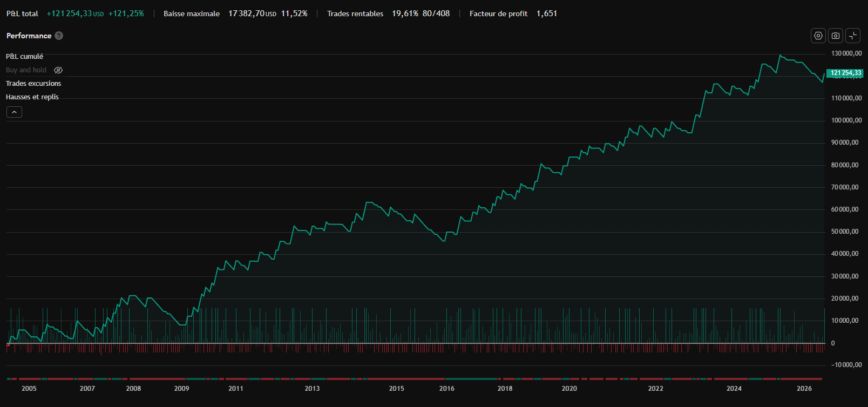
Task: Click the 'Baisse maximale' label
Action: pyautogui.click(x=192, y=13)
